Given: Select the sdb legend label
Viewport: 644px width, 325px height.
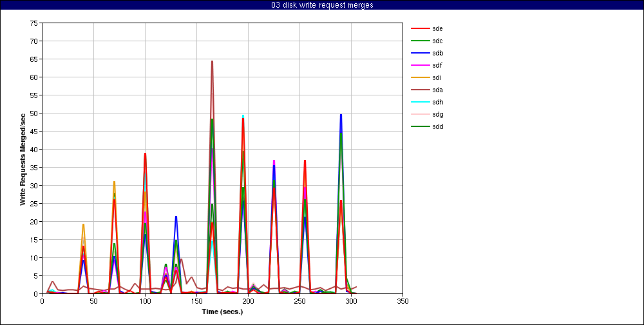Looking at the screenshot, I should pyautogui.click(x=437, y=53).
